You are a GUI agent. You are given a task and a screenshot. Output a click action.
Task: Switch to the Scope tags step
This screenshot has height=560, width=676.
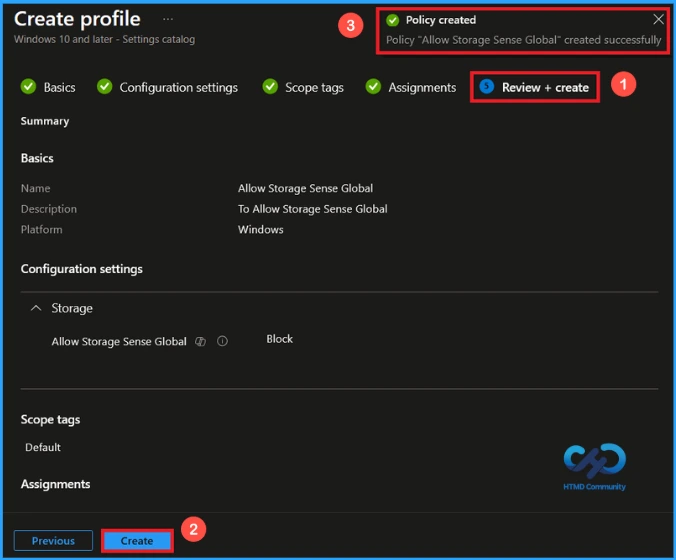[x=314, y=88]
